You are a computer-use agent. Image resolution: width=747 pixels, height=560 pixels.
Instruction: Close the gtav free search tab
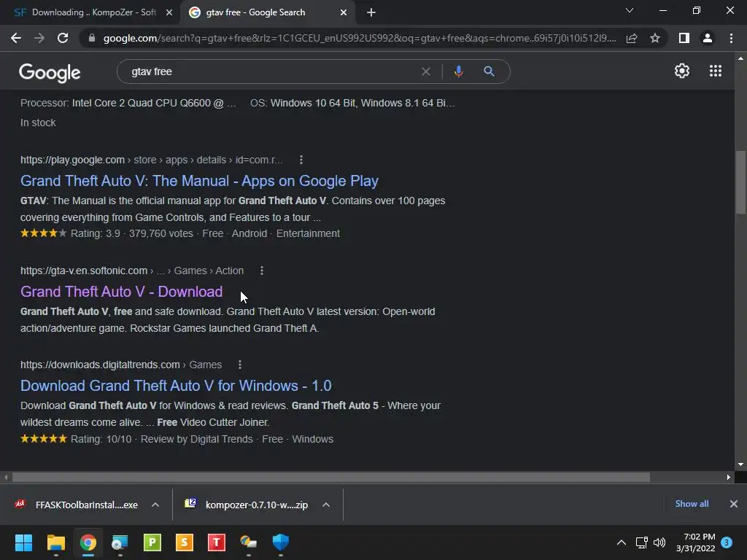pyautogui.click(x=344, y=12)
